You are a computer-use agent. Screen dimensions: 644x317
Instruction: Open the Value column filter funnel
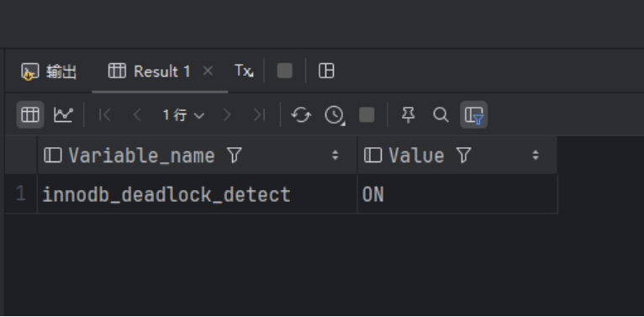click(x=463, y=156)
